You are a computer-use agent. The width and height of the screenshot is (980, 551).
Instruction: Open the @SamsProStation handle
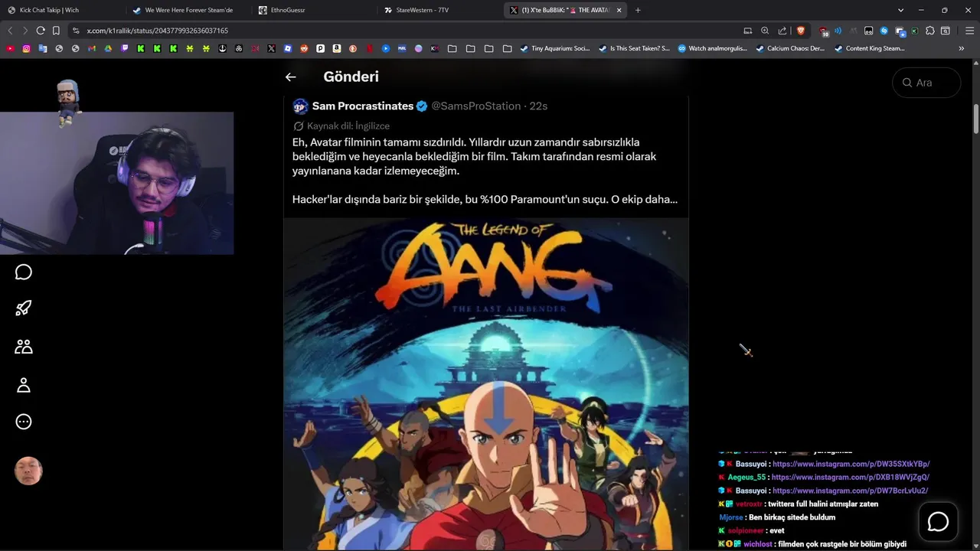tap(475, 106)
